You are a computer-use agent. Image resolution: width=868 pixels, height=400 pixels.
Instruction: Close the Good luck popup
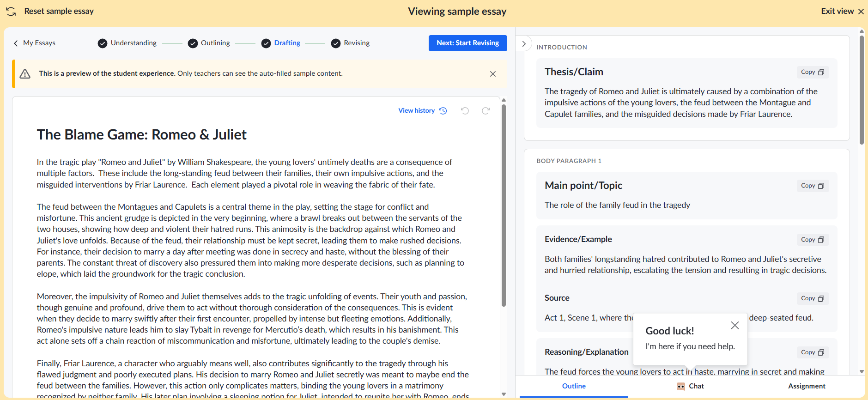735,325
